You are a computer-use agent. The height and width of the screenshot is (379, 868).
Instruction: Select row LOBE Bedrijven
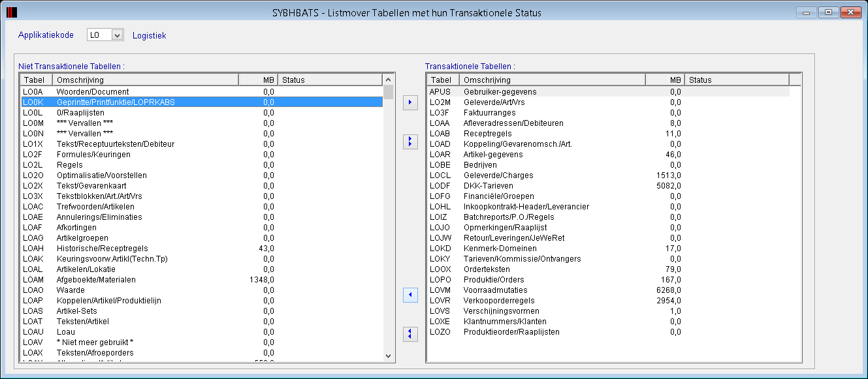click(608, 164)
